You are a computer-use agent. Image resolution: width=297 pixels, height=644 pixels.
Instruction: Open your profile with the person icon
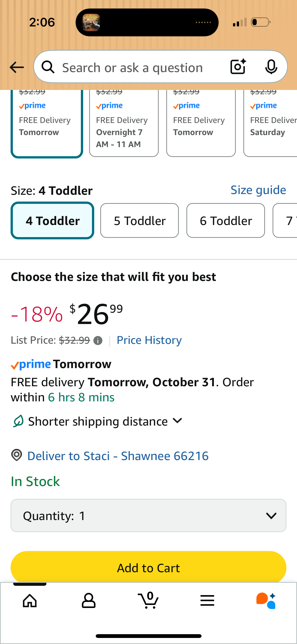coord(89,600)
